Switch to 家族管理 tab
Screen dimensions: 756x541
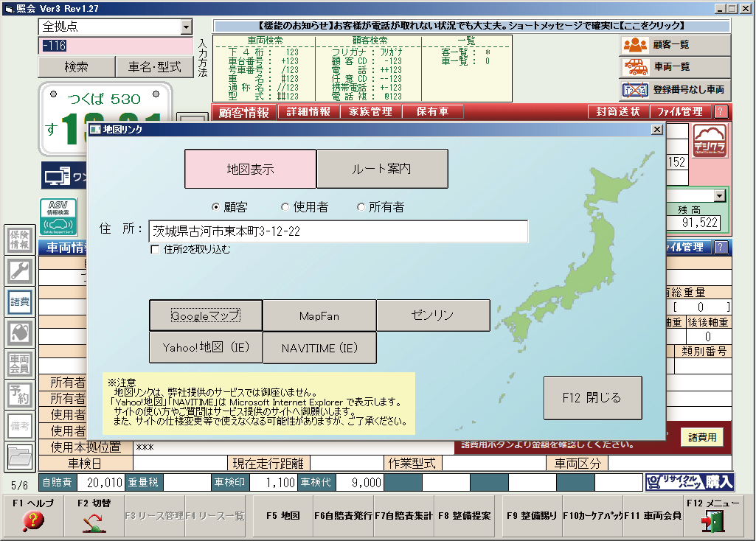pos(370,112)
